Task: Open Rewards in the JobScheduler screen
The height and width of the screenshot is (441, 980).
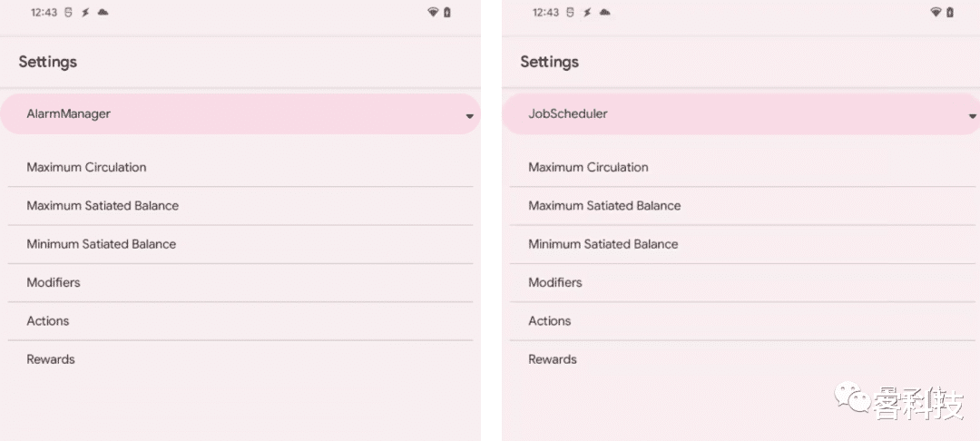Action: point(553,359)
